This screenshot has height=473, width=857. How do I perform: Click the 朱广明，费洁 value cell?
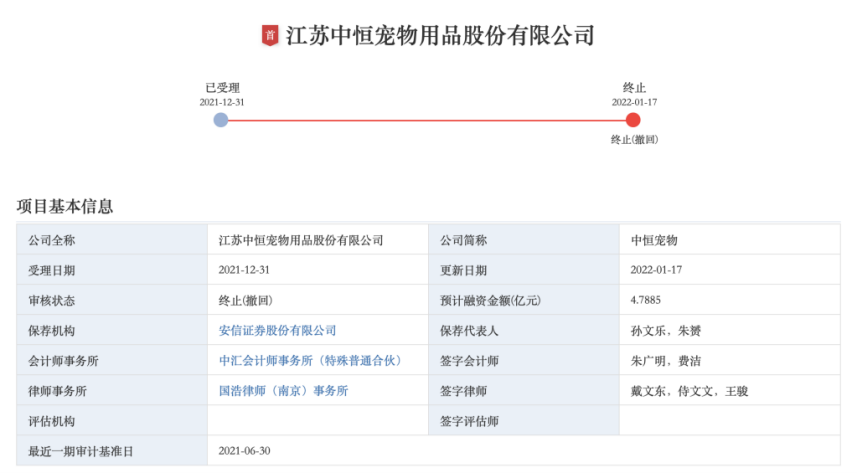[730, 360]
